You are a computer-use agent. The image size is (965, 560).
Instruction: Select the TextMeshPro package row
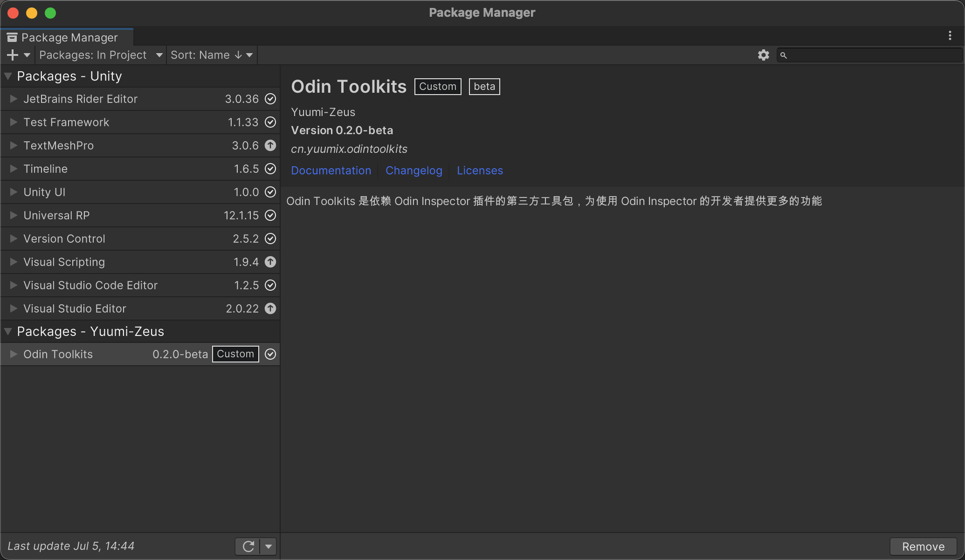point(140,145)
